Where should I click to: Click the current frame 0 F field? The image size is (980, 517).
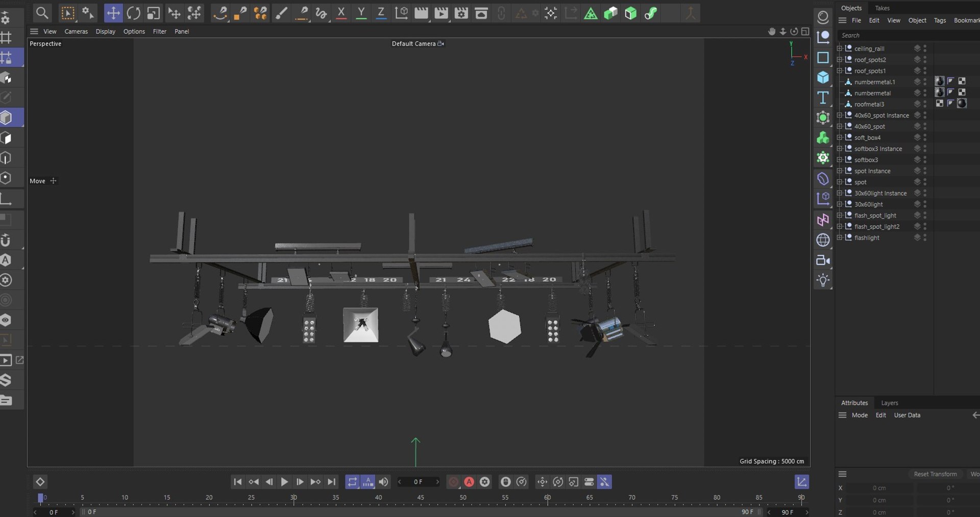pyautogui.click(x=418, y=482)
